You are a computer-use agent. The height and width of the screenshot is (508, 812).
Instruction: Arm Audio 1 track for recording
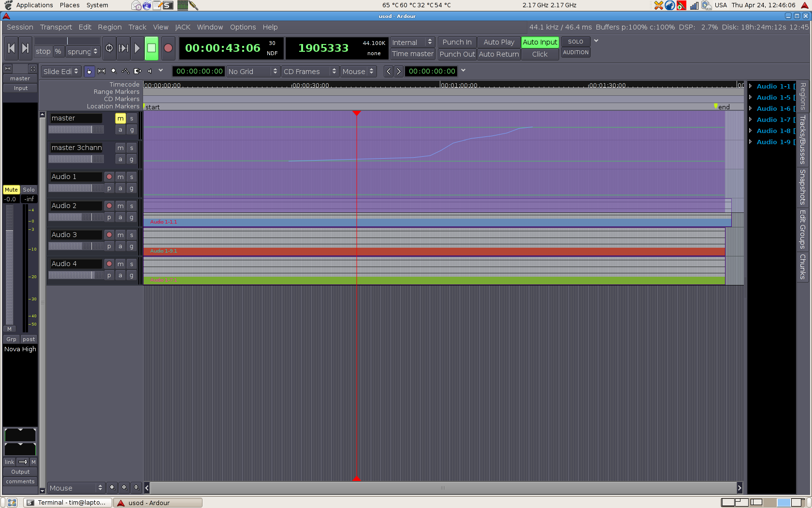[109, 177]
